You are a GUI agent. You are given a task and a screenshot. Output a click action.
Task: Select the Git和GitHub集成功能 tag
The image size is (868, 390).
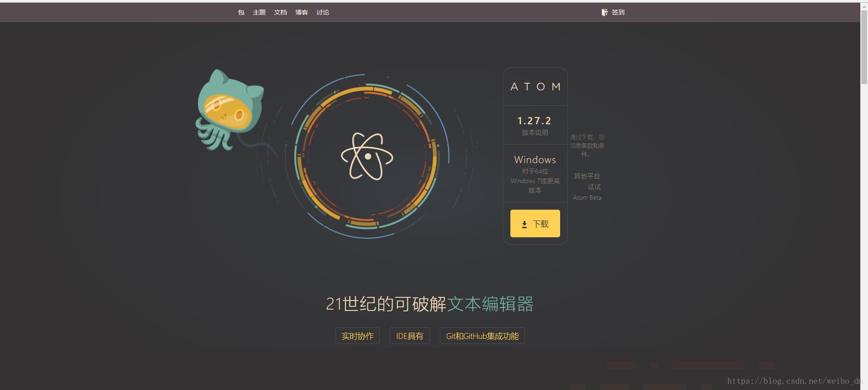(x=482, y=336)
